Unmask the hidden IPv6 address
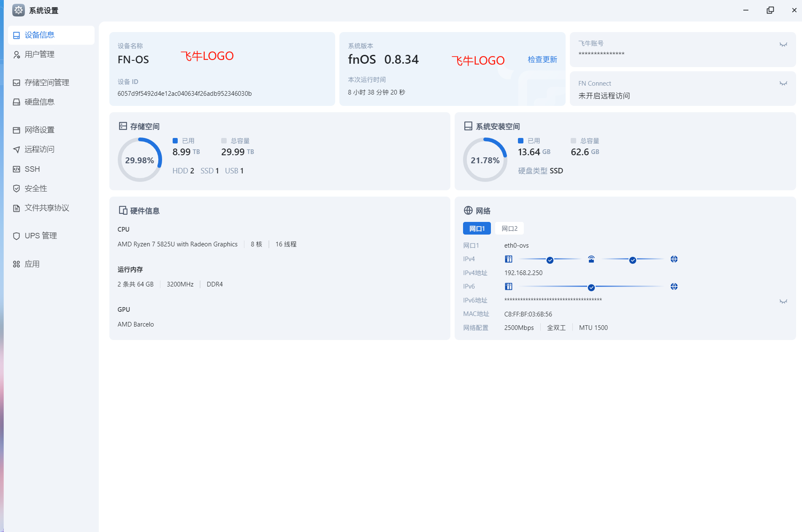 tap(783, 301)
